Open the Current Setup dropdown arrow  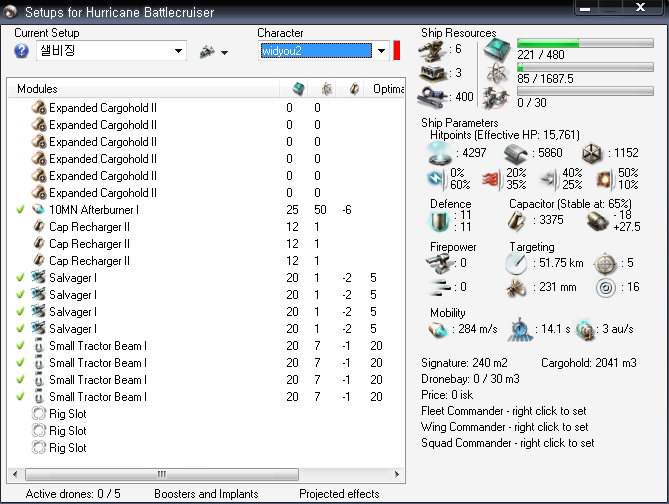tap(178, 51)
